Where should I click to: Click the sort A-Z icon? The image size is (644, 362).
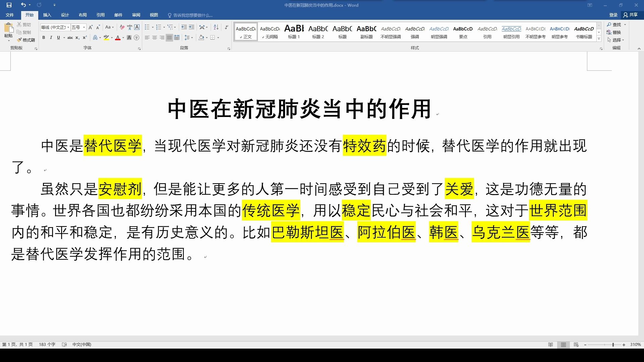[x=216, y=27]
